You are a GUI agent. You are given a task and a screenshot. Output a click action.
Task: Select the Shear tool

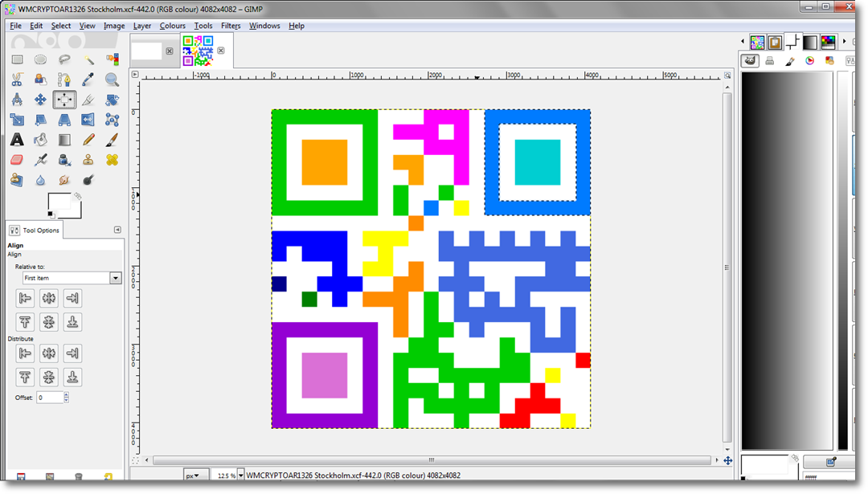40,120
